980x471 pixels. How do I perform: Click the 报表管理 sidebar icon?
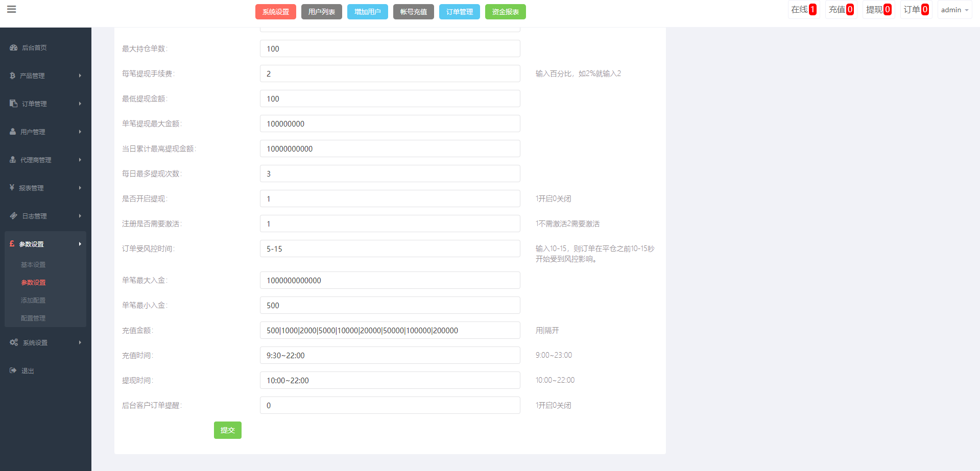point(13,187)
